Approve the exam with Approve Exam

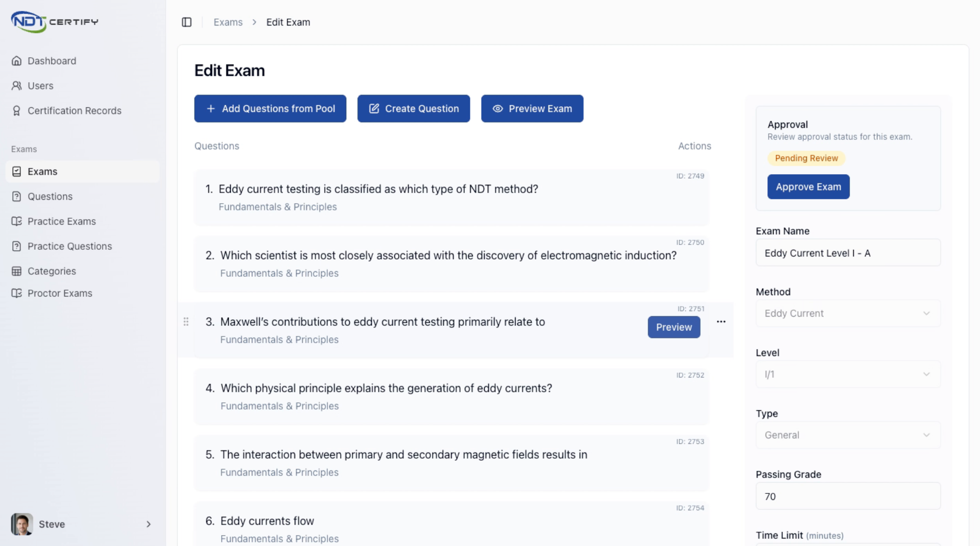click(x=808, y=187)
